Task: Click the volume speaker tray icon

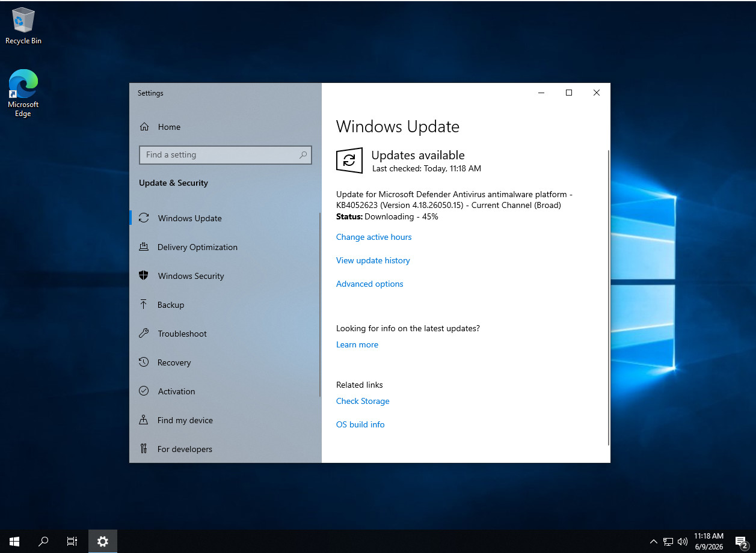Action: (683, 542)
